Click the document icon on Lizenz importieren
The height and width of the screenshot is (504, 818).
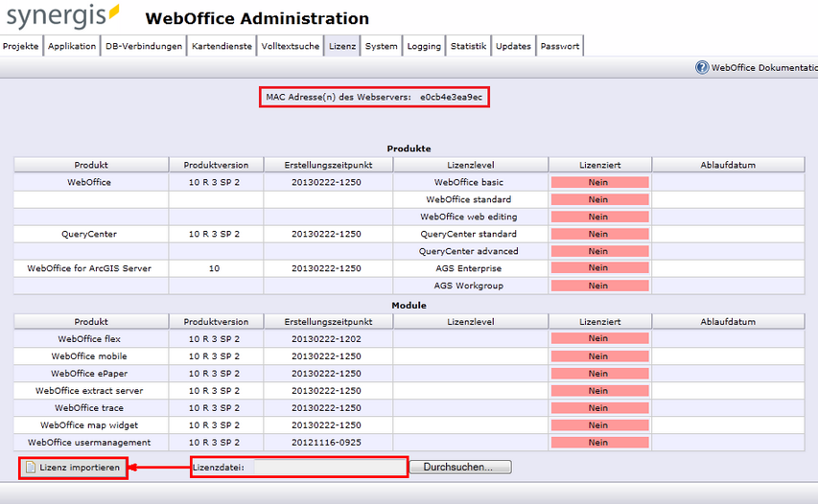pyautogui.click(x=31, y=467)
